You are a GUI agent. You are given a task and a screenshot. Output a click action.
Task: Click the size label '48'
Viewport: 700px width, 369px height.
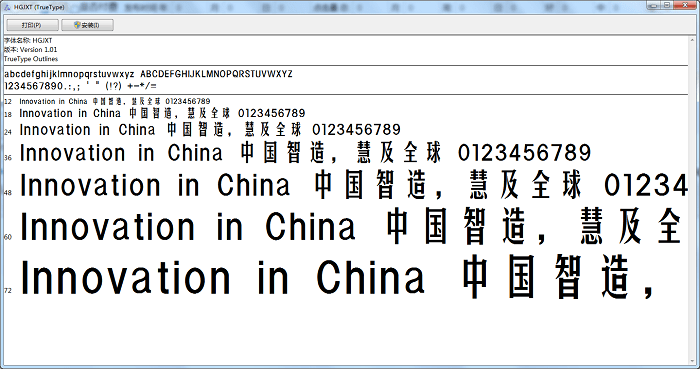[x=8, y=193]
